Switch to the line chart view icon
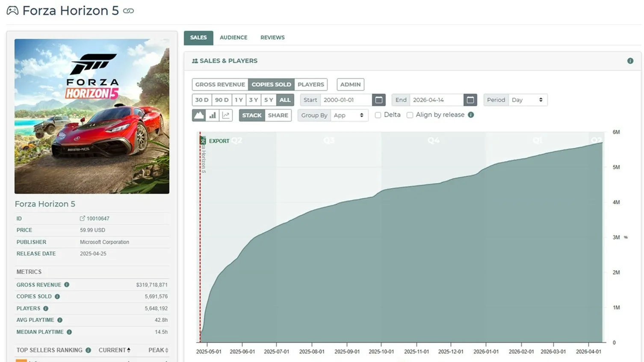644x362 pixels. [226, 115]
